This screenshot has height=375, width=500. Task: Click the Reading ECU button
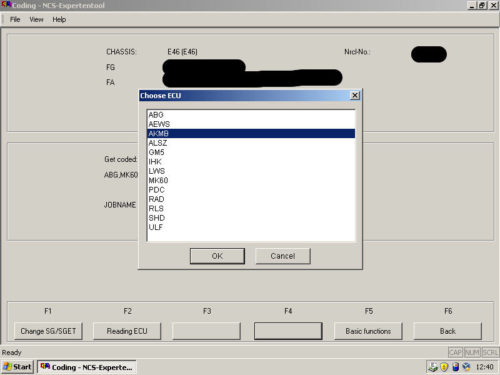127,331
